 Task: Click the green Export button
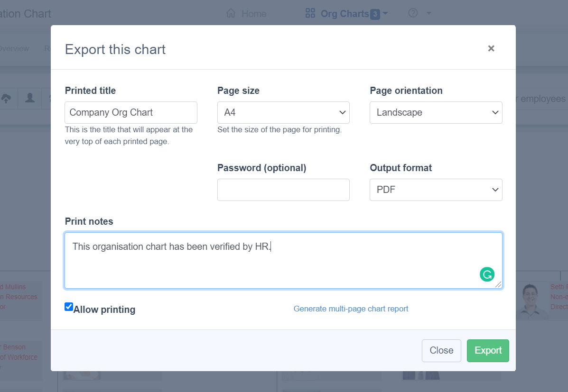[488, 351]
